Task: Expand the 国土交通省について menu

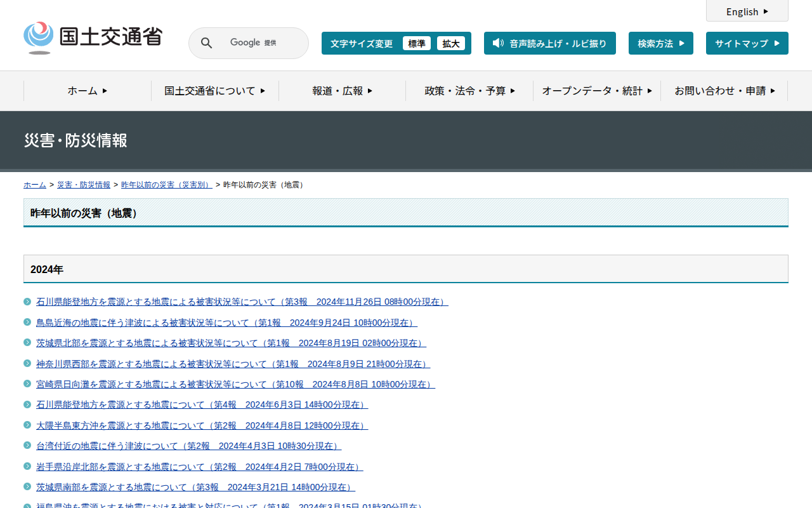Action: [x=214, y=91]
